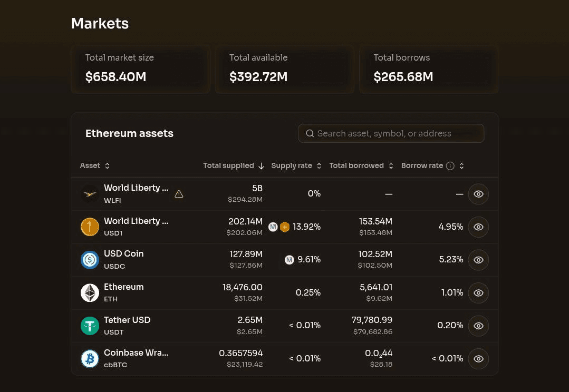Toggle Total supplied descending sort arrow
This screenshot has width=569, height=392.
pyautogui.click(x=261, y=166)
